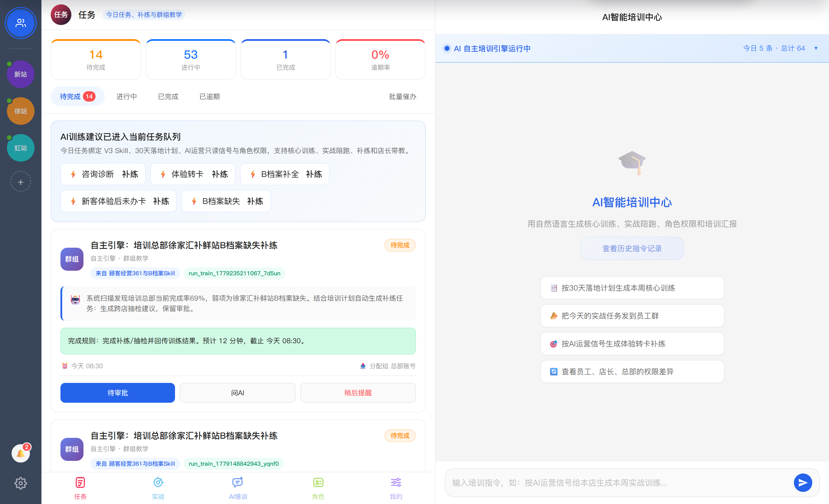Select the 进行中 filter tab
Screen dimensions: 829x504
click(126, 96)
